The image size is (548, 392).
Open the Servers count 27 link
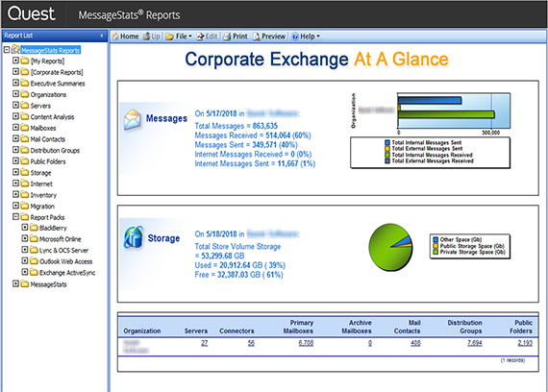pyautogui.click(x=205, y=343)
